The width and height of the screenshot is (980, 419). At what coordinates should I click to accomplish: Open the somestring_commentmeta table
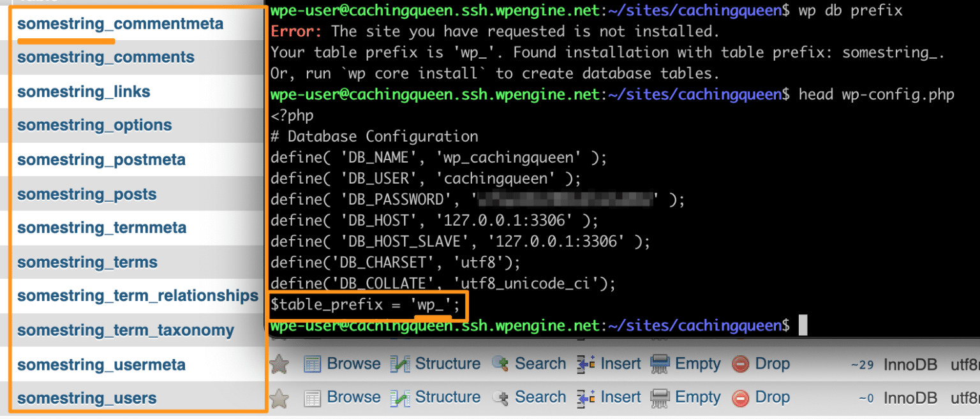(120, 23)
